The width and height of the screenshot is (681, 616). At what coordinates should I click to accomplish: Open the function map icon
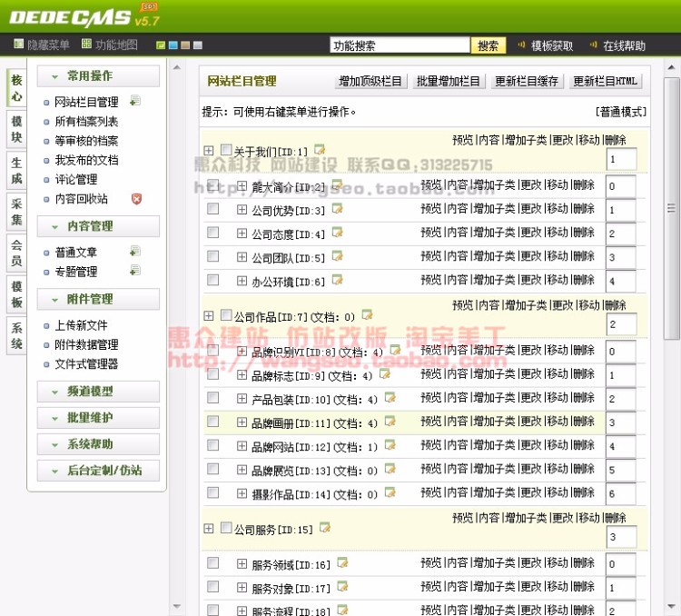pos(86,44)
